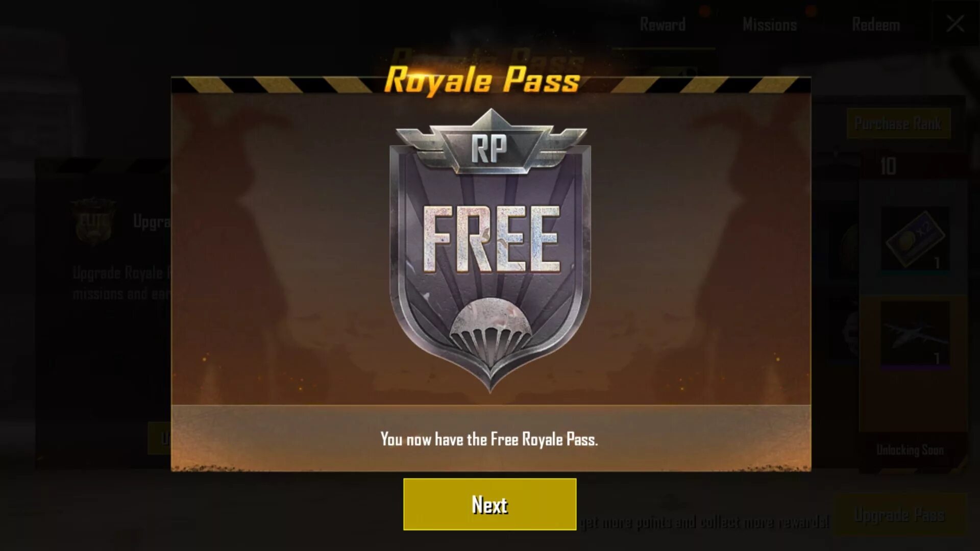Click the Royale Pass title banner
Screen dimensions: 980x551
coord(482,80)
